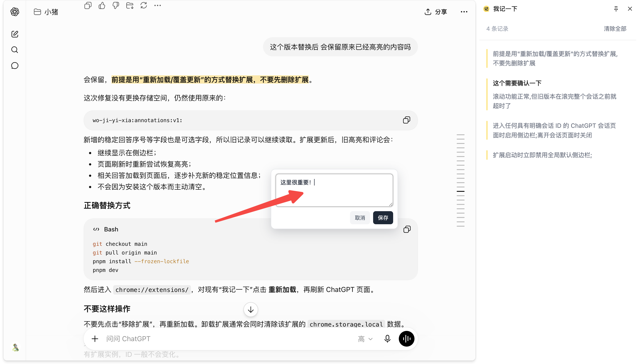This screenshot has height=364, width=640.
Task: Copy the wo-ji-yi-xia:annotations:v1 code snippet
Action: tap(406, 120)
